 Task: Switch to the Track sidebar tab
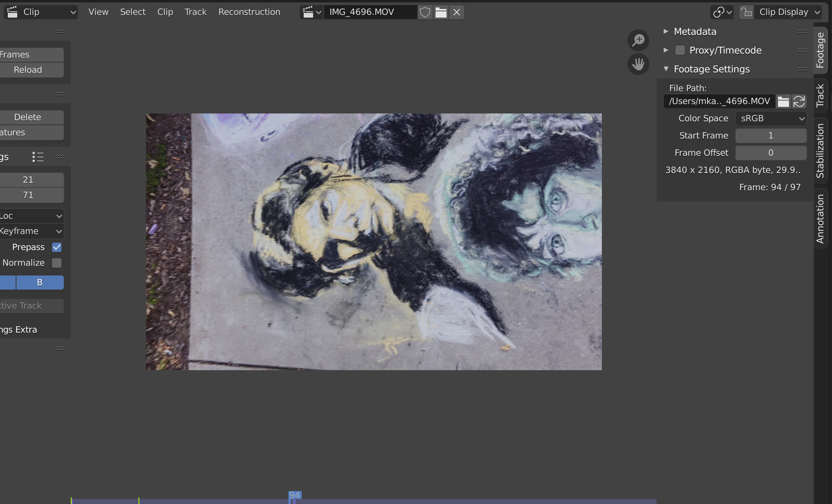[x=821, y=95]
